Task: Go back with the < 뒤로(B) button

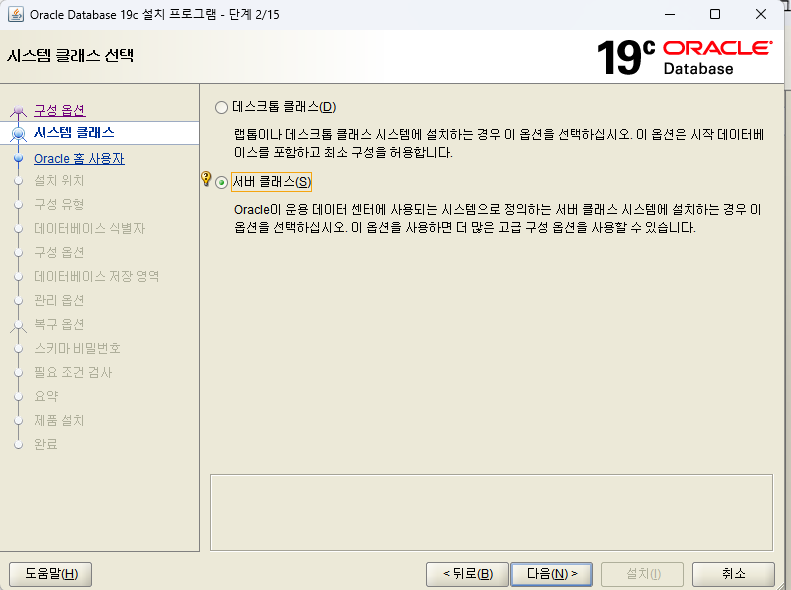Action: (467, 574)
